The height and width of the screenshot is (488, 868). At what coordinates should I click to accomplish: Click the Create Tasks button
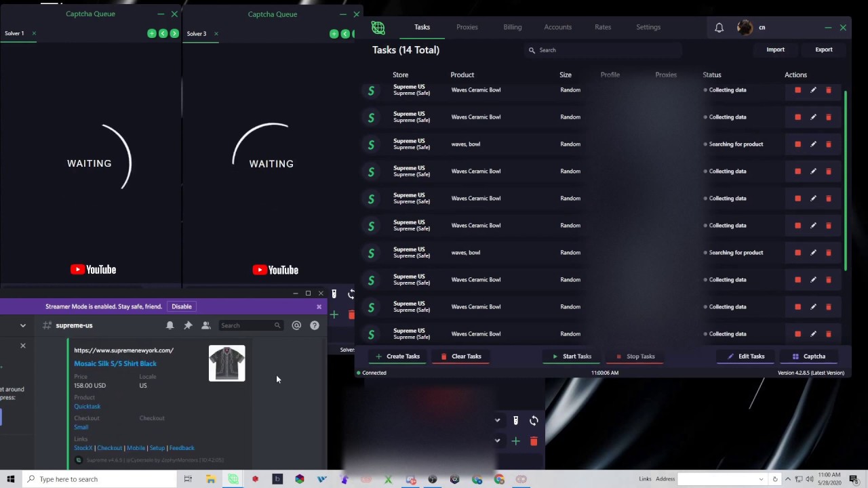(x=397, y=357)
